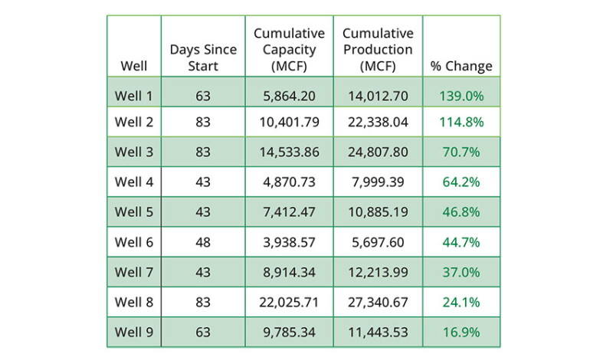Click the 37.0% change cell
Image resolution: width=613 pixels, height=364 pixels.
(x=461, y=272)
